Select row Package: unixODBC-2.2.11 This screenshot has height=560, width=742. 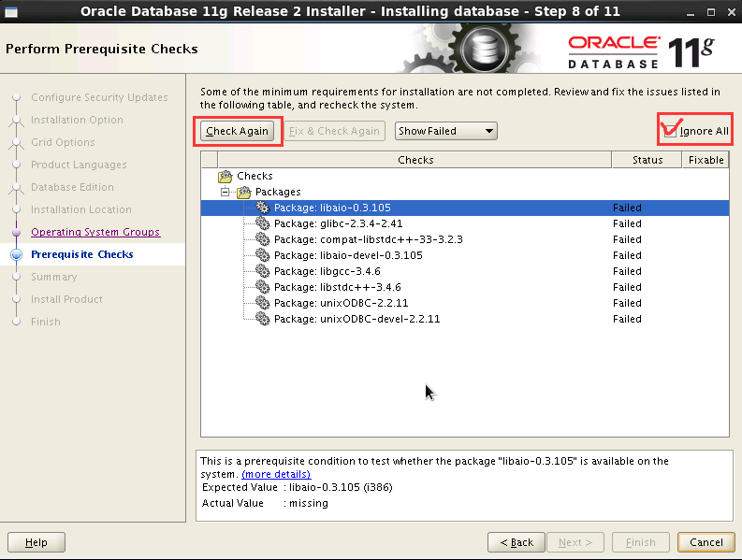[x=465, y=303]
